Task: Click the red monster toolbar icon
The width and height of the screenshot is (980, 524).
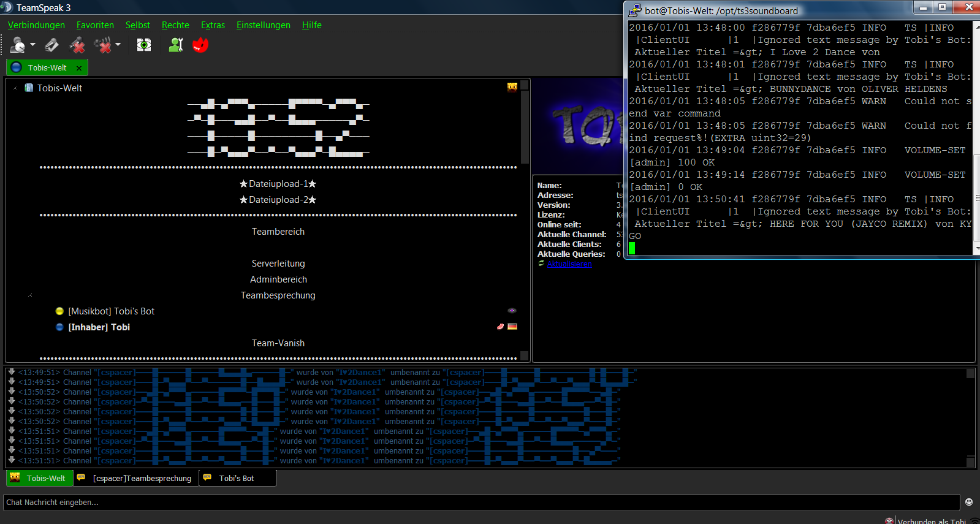Action: (200, 45)
